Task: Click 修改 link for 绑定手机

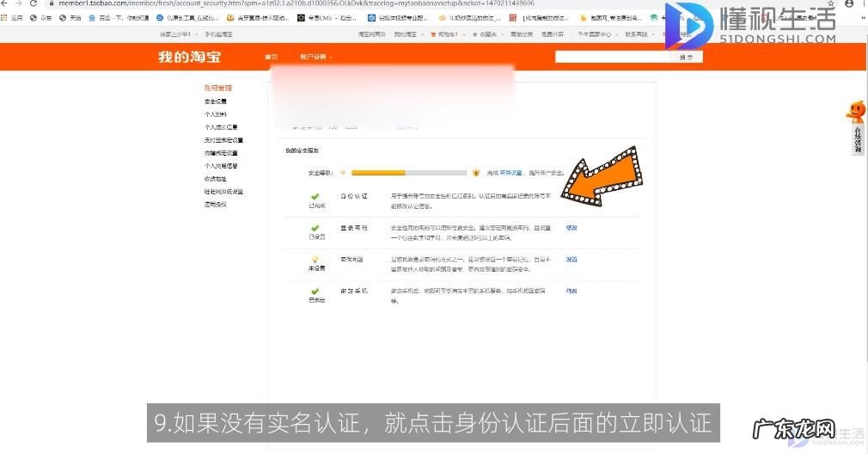Action: click(572, 291)
